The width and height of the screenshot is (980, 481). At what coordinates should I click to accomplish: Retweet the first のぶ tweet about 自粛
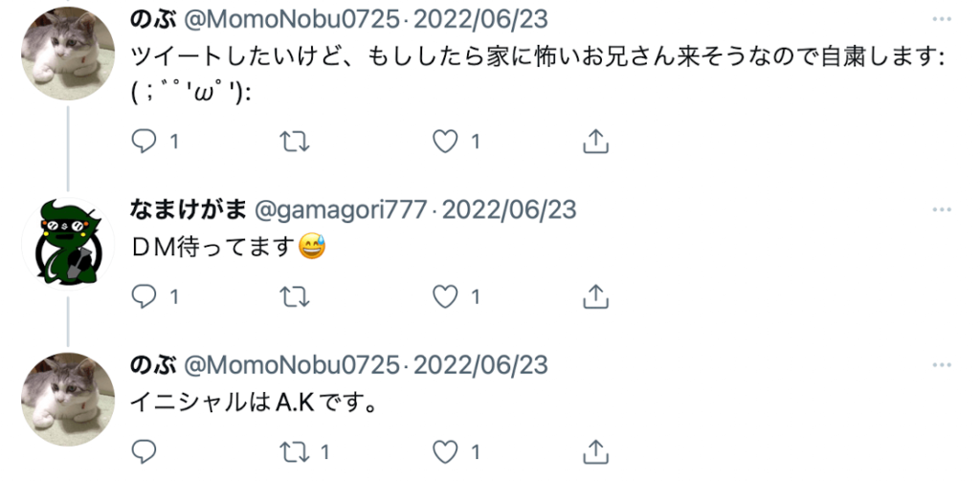click(x=294, y=142)
